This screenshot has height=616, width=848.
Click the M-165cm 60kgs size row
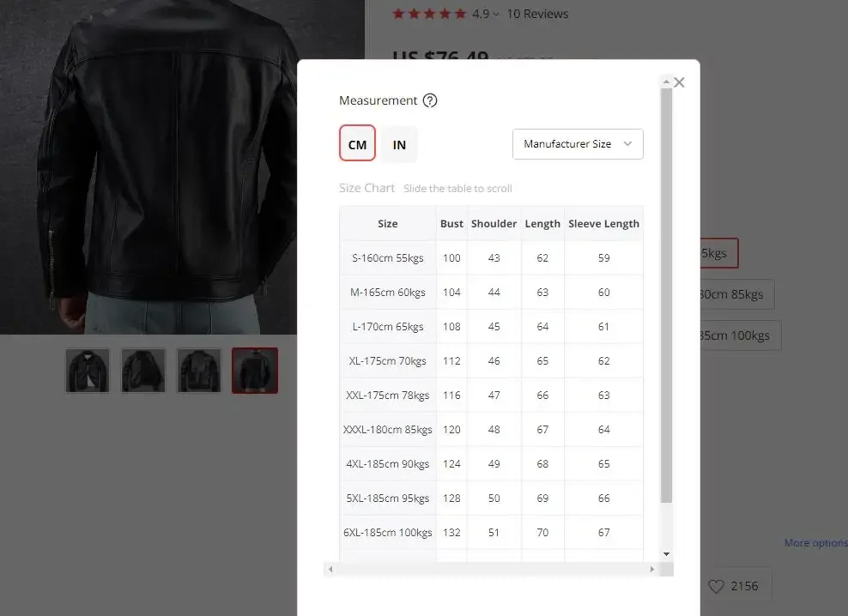491,292
